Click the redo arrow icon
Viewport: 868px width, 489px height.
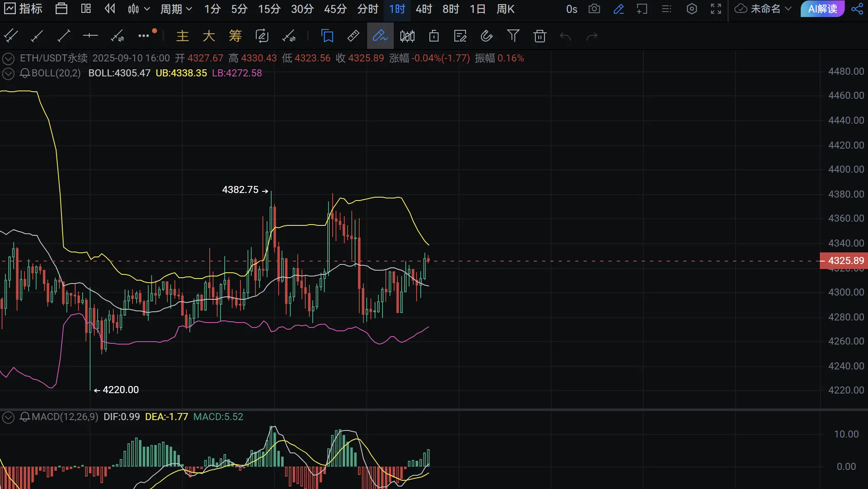(592, 37)
